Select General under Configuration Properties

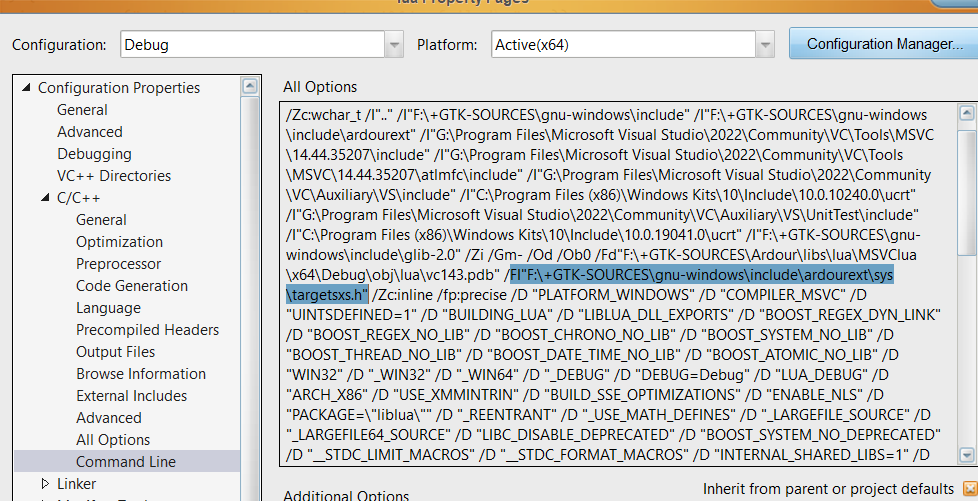coord(82,110)
